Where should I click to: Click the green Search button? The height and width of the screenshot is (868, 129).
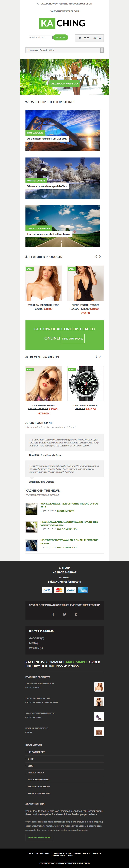(60, 37)
